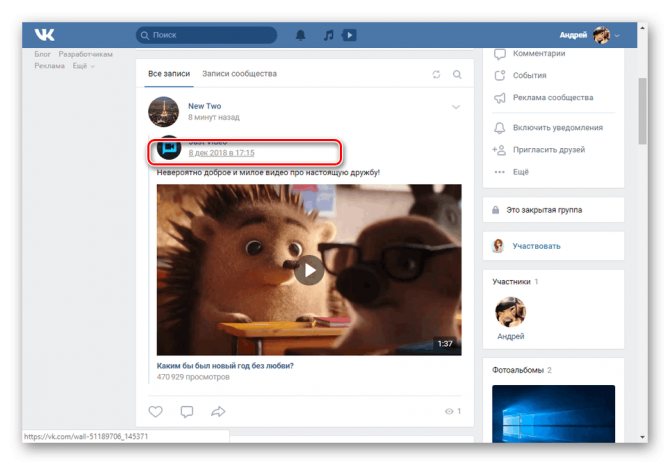Viewport: 670px width, 465px height.
Task: Like the post with heart icon
Action: [156, 412]
